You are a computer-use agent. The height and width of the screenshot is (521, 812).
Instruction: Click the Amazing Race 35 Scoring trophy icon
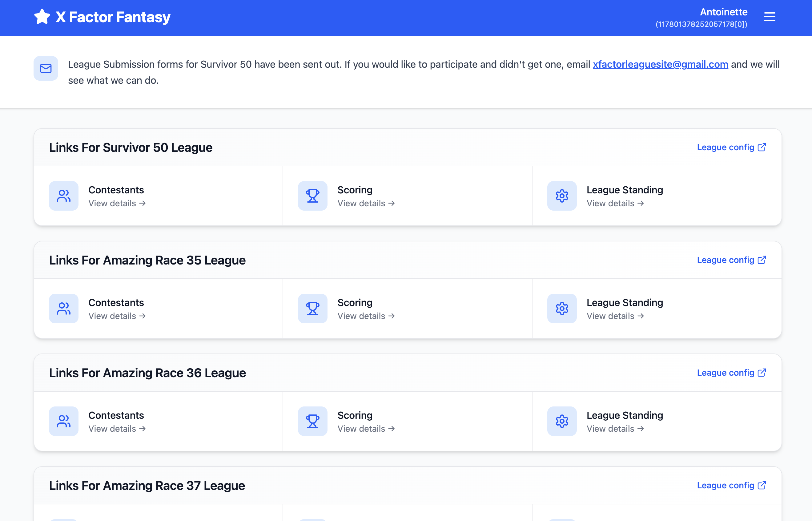pyautogui.click(x=312, y=309)
